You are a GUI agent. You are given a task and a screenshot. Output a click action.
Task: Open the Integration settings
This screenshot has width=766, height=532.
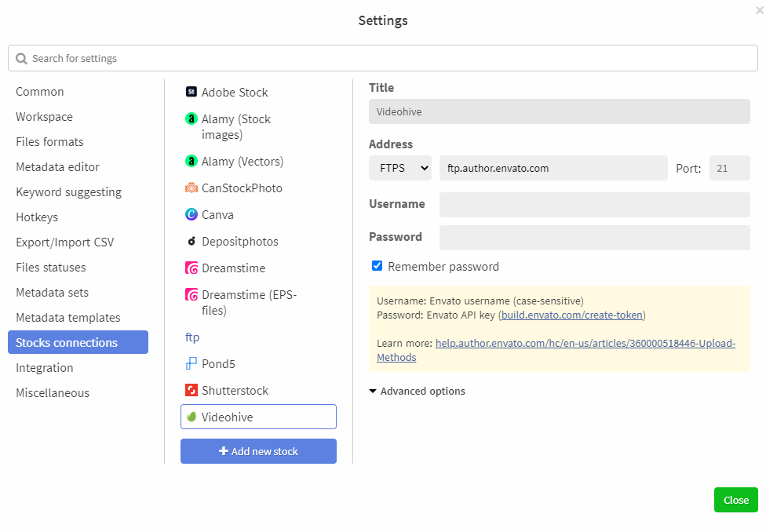point(45,368)
